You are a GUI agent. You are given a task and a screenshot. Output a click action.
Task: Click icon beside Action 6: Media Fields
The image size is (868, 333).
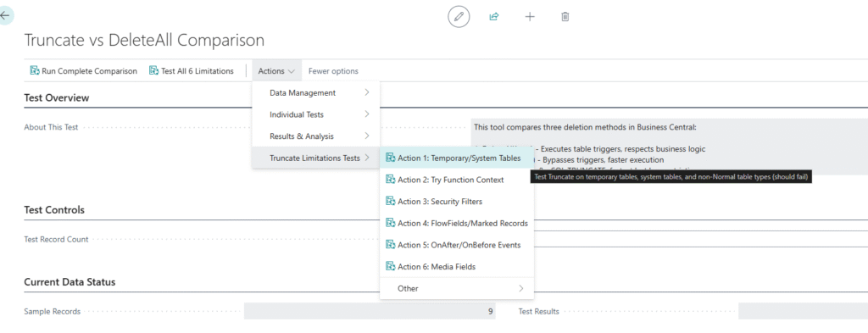tap(390, 267)
